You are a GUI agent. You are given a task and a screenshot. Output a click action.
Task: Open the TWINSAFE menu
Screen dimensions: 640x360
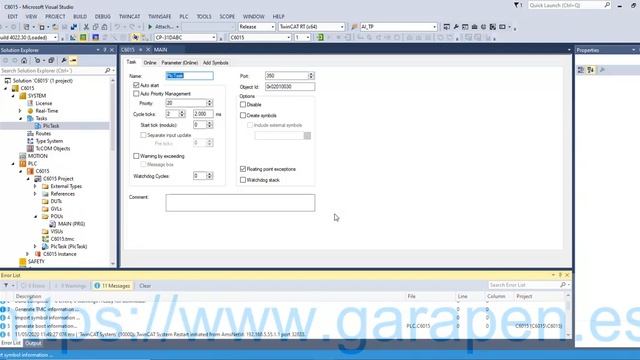pyautogui.click(x=160, y=16)
